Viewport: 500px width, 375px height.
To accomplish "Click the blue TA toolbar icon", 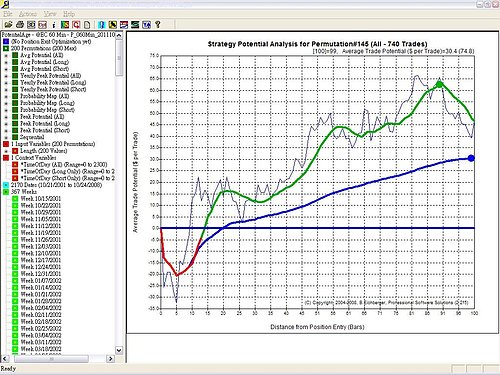I will tap(146, 24).
